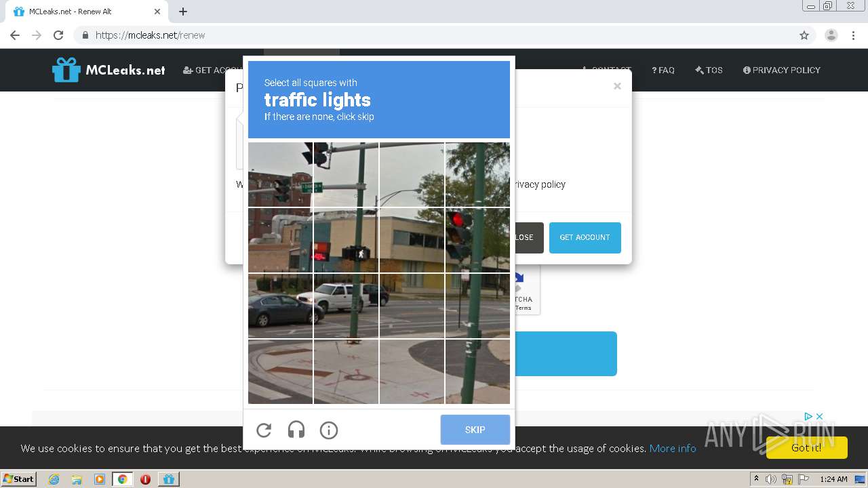This screenshot has height=488, width=868.
Task: Click the address bar showing mcleaks.net/renew
Action: tap(434, 35)
